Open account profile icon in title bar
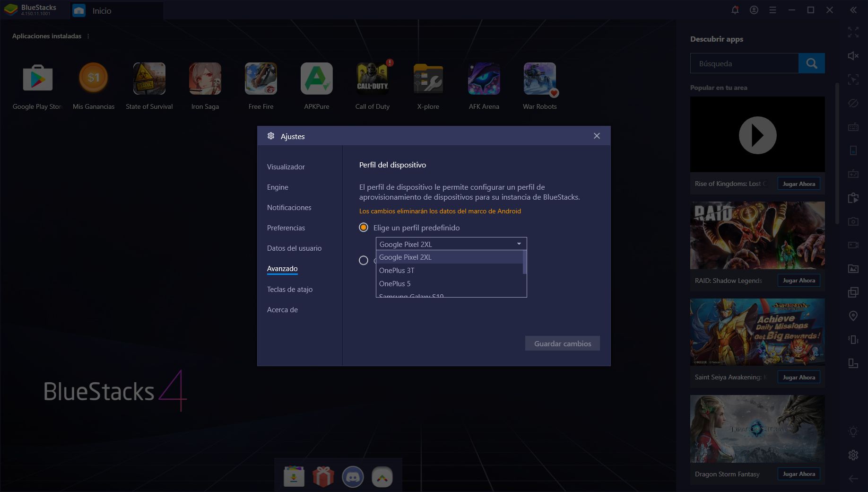868x492 pixels. 754,10
